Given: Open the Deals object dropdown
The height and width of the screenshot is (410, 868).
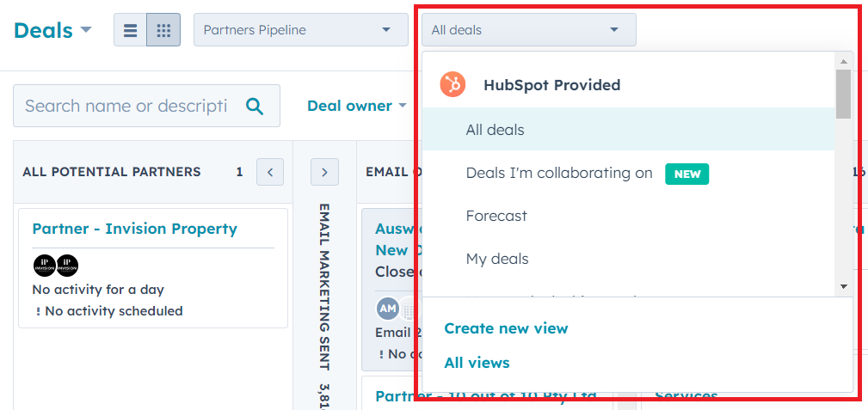Looking at the screenshot, I should 52,30.
